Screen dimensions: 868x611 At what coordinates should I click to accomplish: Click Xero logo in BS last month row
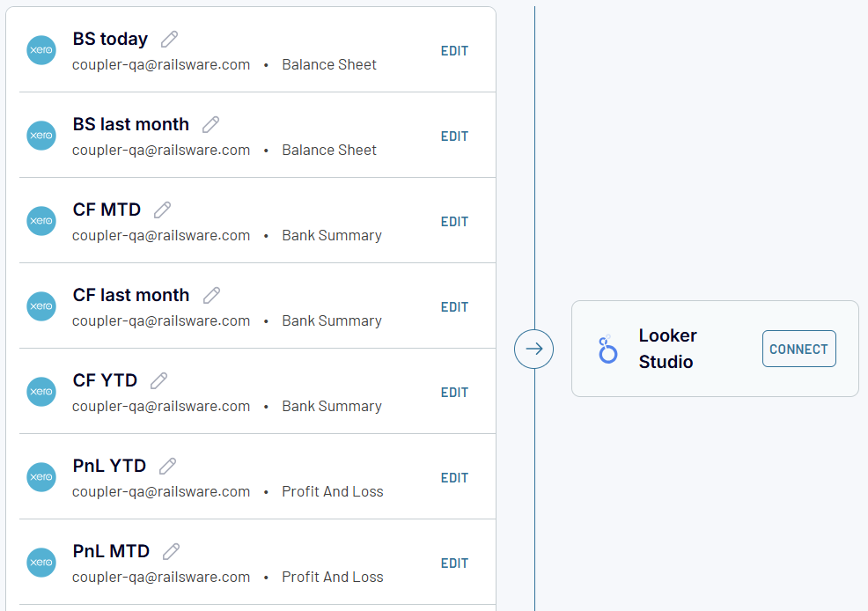click(41, 136)
